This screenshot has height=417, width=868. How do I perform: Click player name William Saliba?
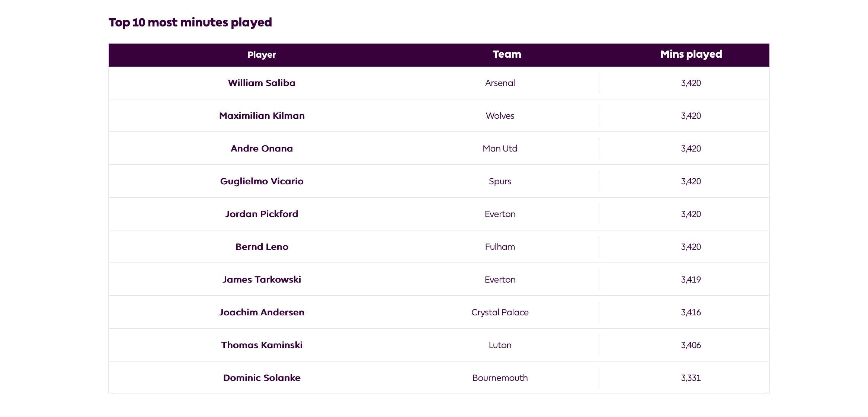point(262,83)
